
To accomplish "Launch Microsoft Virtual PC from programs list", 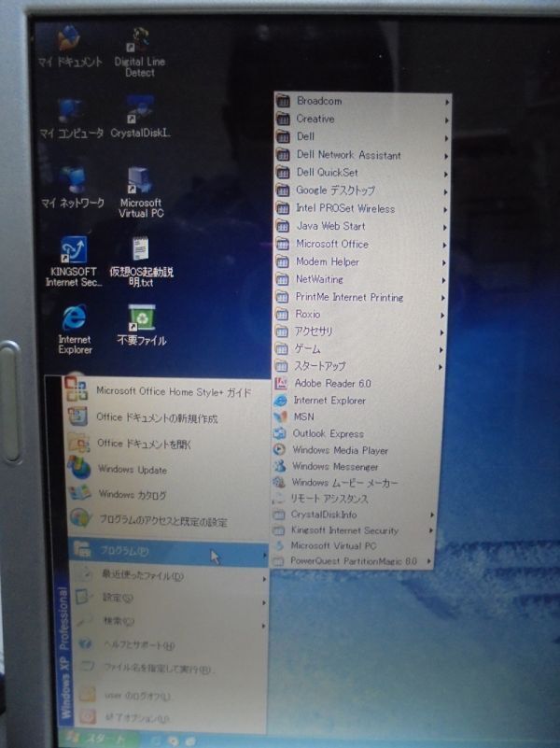I will pos(353,545).
